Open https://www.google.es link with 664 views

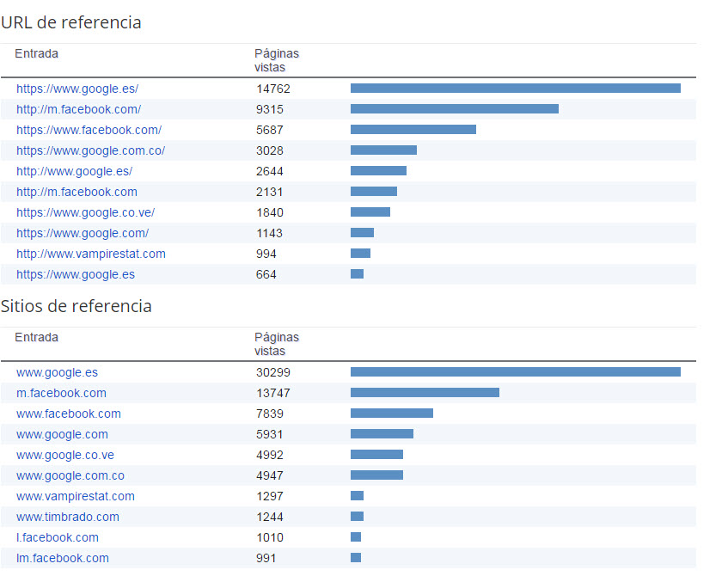pos(76,274)
